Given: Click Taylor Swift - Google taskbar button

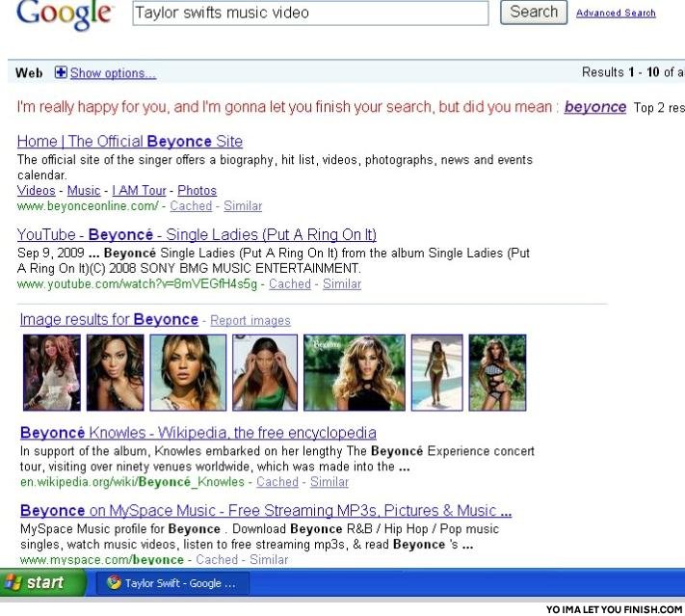Looking at the screenshot, I should point(172,583).
